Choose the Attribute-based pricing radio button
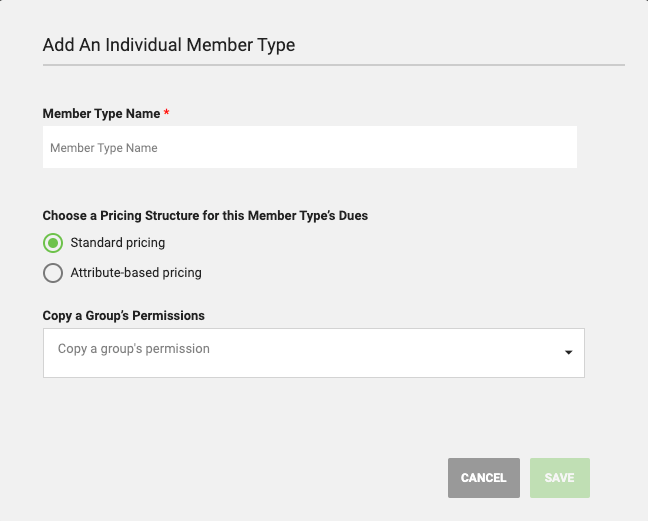Screen dimensions: 648x521 pos(53,273)
